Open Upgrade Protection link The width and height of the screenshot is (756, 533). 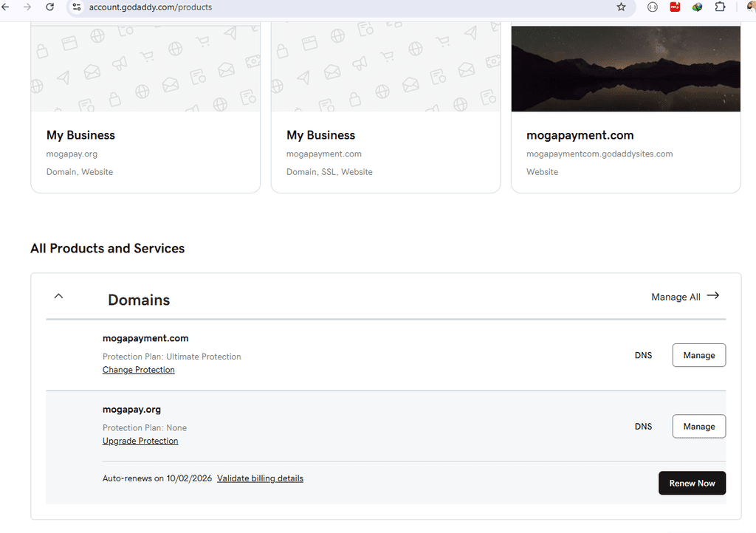[140, 441]
